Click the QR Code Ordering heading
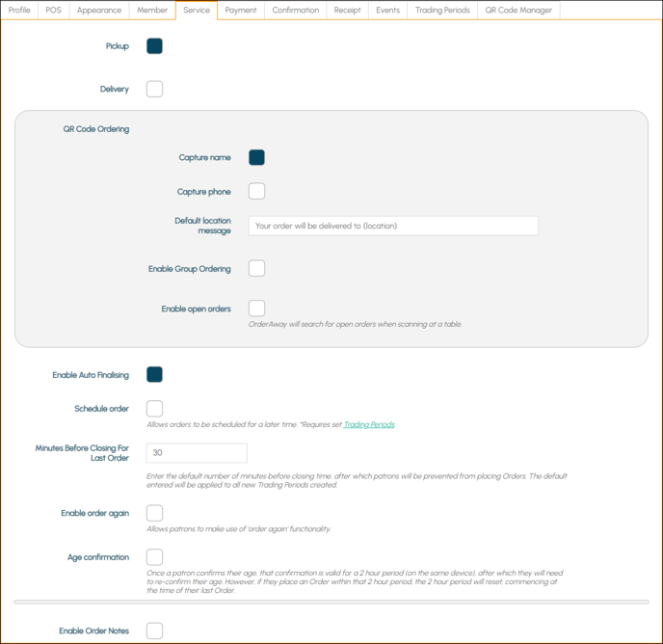The image size is (663, 644). point(96,129)
